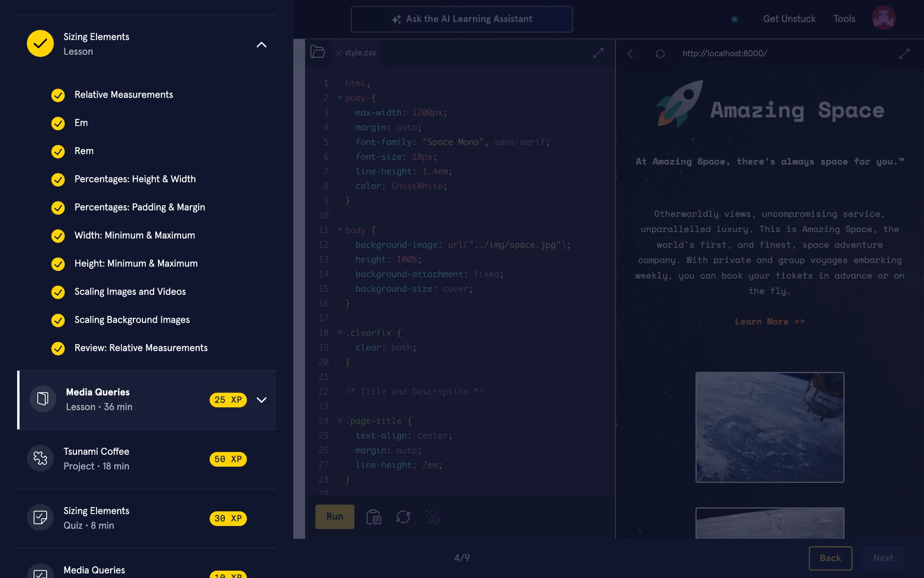Screen dimensions: 924x578
Task: Expand the code editor to fullscreen
Action: (598, 53)
